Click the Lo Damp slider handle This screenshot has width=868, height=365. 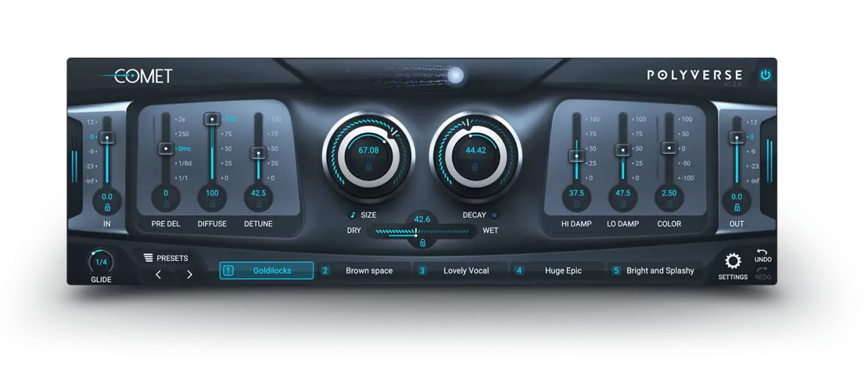click(x=623, y=149)
